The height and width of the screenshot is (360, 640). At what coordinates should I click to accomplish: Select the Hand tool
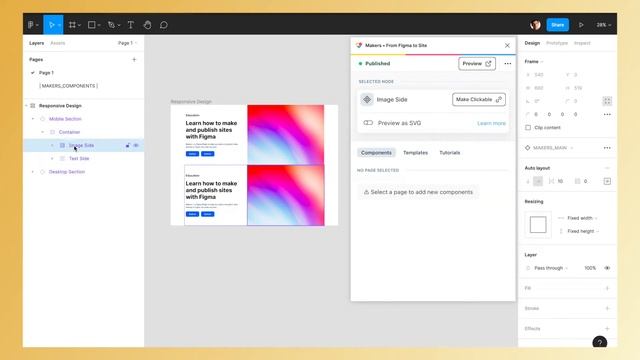pyautogui.click(x=147, y=25)
